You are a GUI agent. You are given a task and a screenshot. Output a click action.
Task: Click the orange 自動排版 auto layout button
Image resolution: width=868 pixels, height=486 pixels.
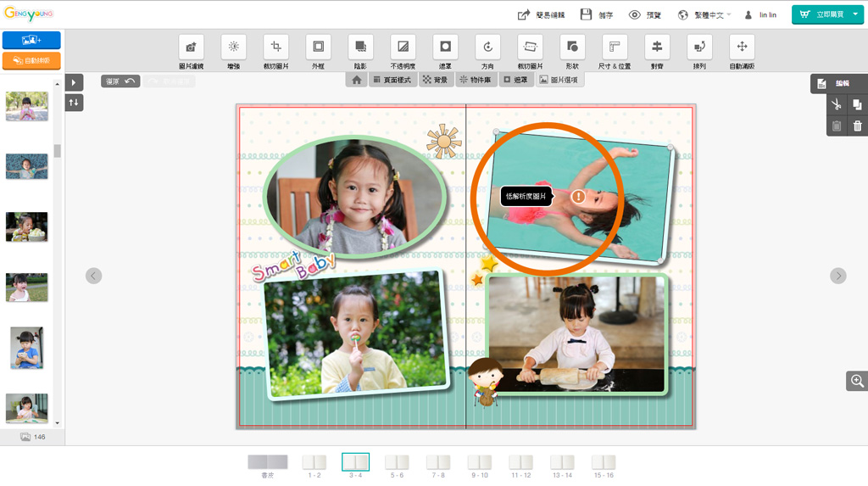pyautogui.click(x=31, y=60)
